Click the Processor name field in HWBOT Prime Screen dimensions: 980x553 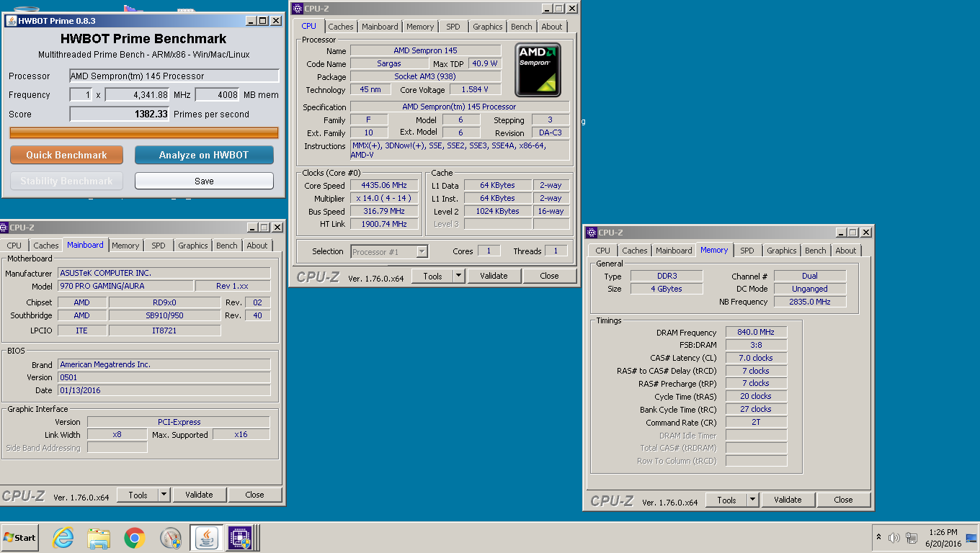(x=174, y=76)
